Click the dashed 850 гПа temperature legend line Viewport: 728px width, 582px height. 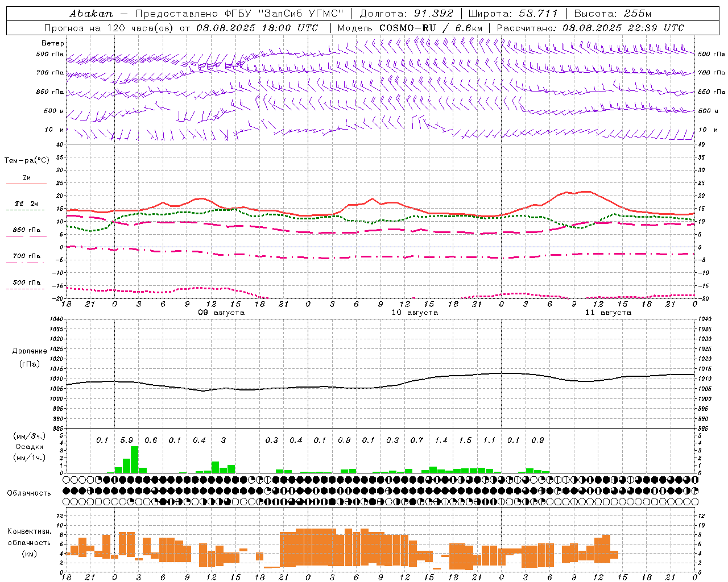(26, 236)
